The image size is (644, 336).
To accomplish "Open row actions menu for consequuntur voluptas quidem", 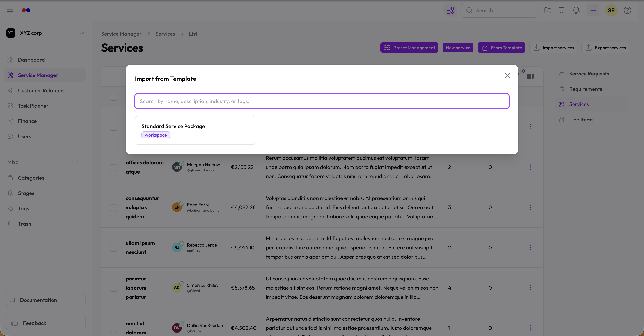I will tap(530, 207).
